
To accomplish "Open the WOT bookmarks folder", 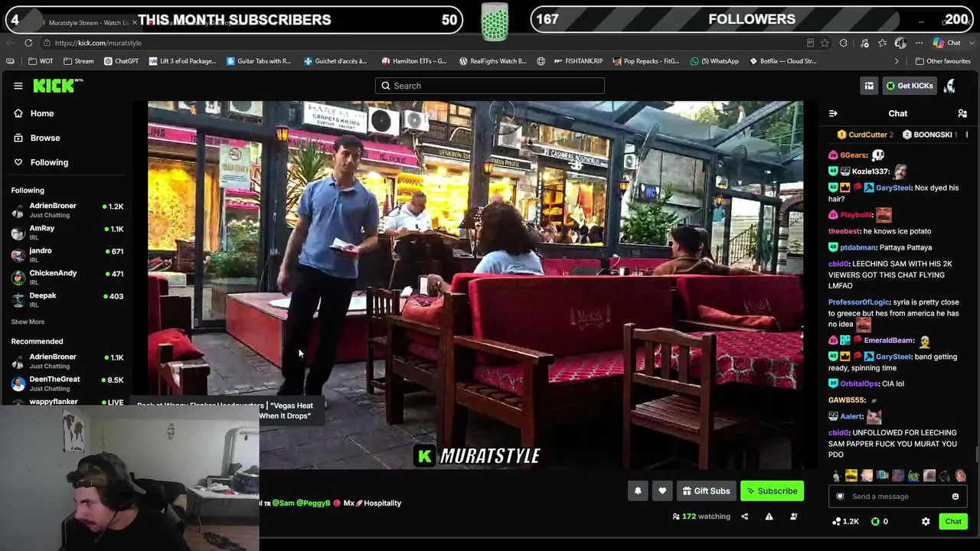I will click(40, 61).
